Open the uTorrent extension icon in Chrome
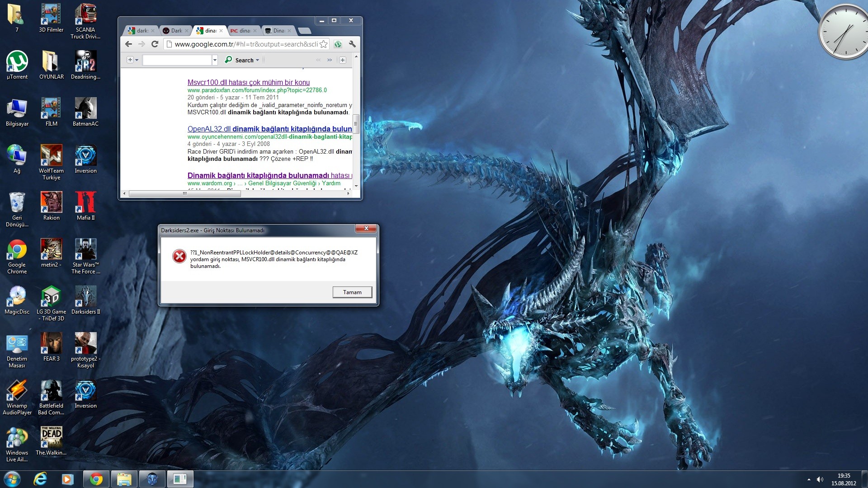The image size is (868, 488). coord(338,44)
